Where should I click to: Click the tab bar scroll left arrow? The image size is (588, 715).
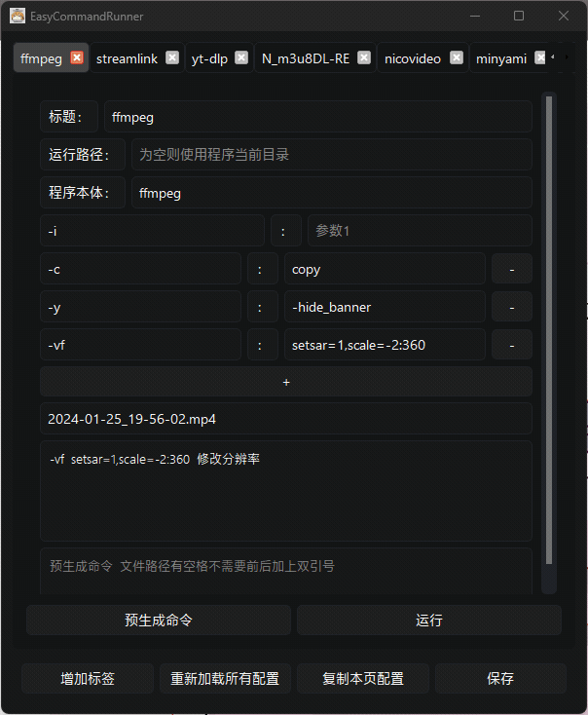(x=553, y=57)
